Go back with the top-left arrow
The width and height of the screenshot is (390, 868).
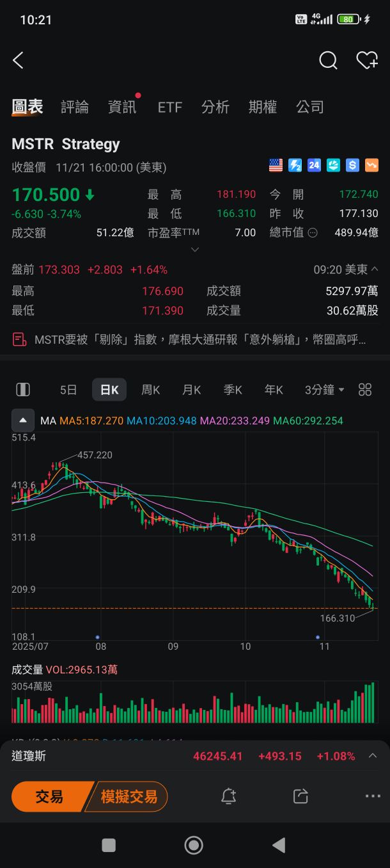click(x=18, y=61)
